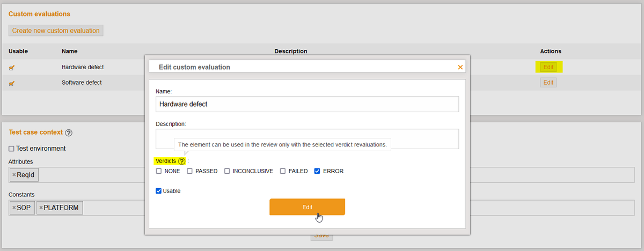Click the Actions column header
This screenshot has width=644, height=251.
coord(551,51)
